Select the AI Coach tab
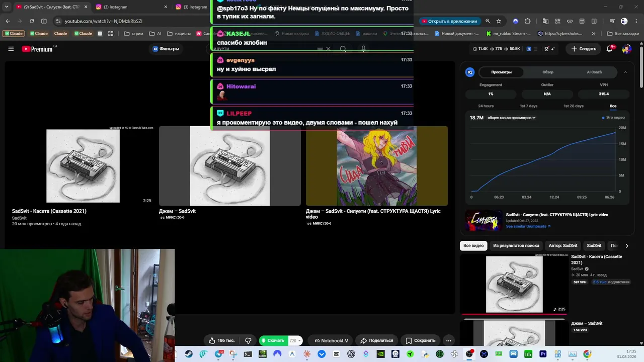The width and height of the screenshot is (644, 362). 594,72
